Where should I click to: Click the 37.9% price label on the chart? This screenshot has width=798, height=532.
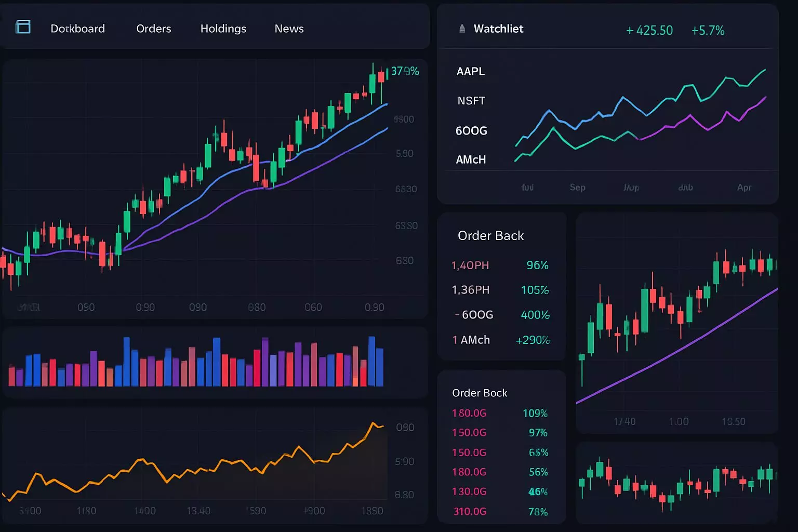pyautogui.click(x=404, y=71)
